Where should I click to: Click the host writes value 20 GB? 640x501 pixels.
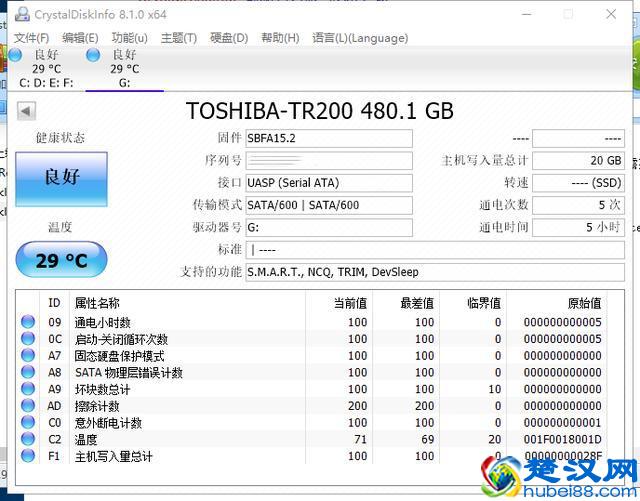578,161
